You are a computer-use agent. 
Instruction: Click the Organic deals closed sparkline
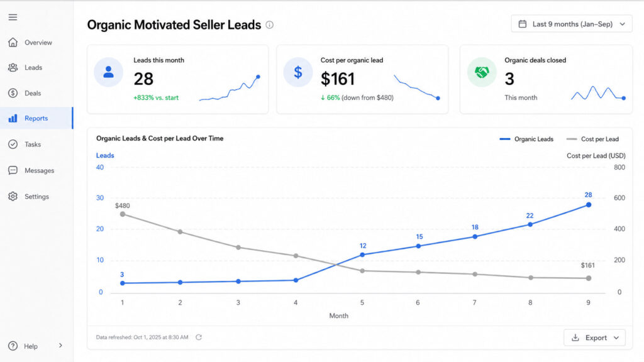(x=599, y=93)
